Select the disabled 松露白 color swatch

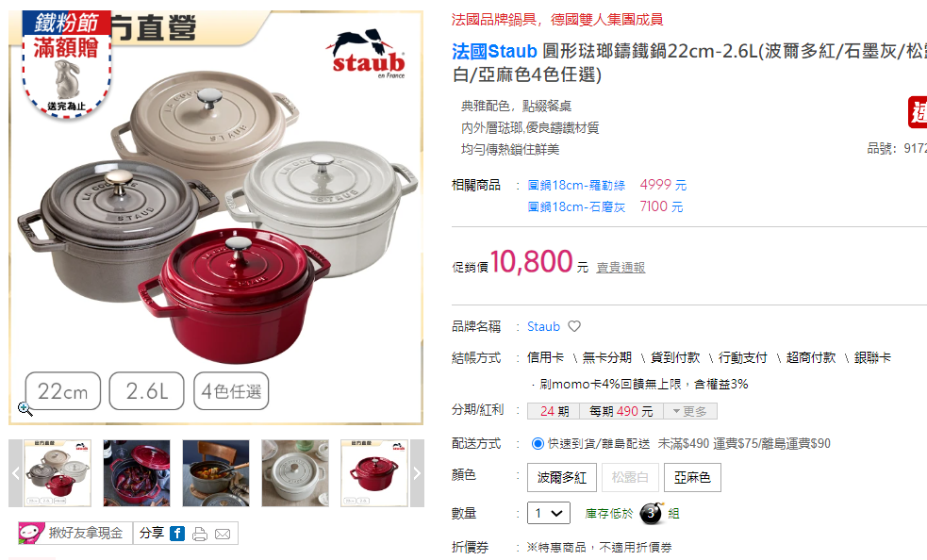tap(630, 477)
